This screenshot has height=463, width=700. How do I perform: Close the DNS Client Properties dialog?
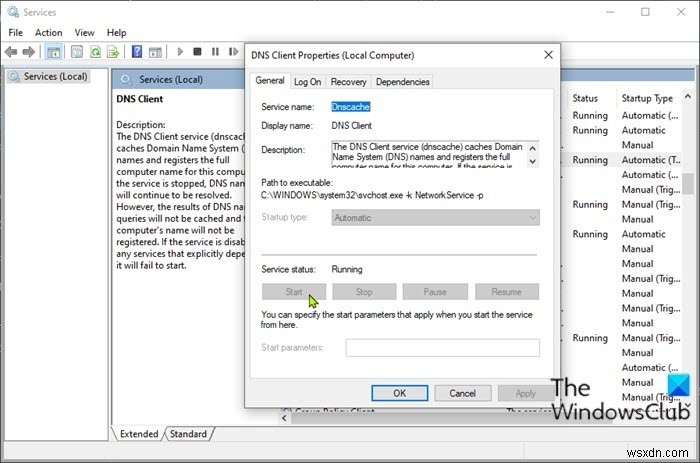(x=549, y=55)
